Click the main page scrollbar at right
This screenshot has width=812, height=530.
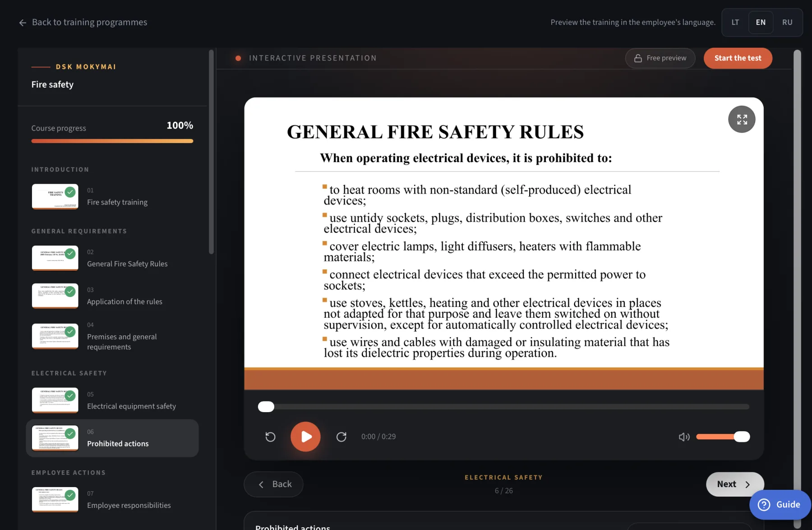[797, 289]
